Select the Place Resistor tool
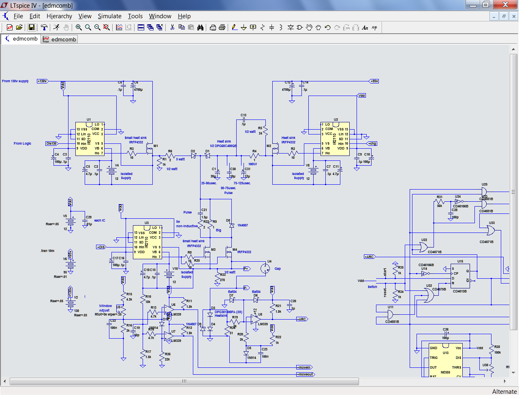 [x=262, y=27]
